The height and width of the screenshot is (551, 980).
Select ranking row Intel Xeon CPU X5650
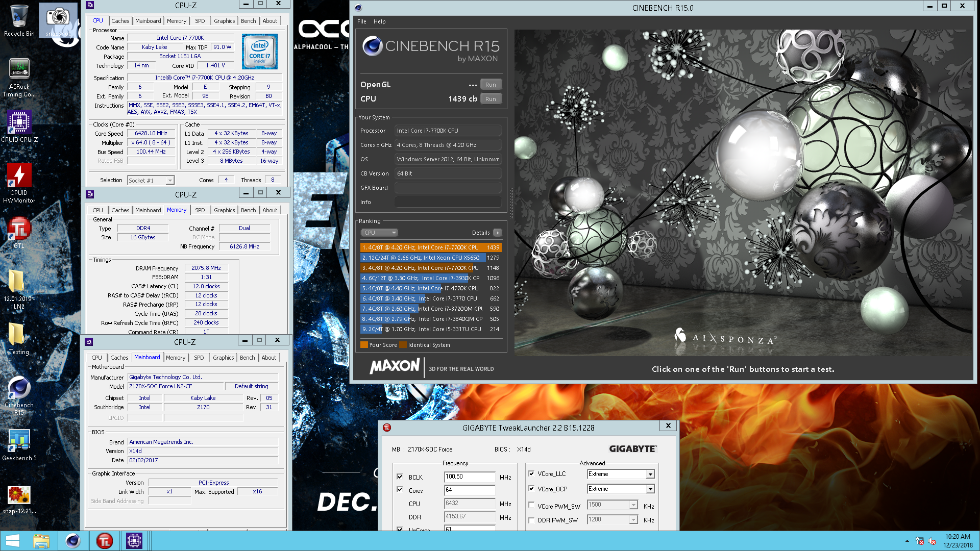pos(431,258)
